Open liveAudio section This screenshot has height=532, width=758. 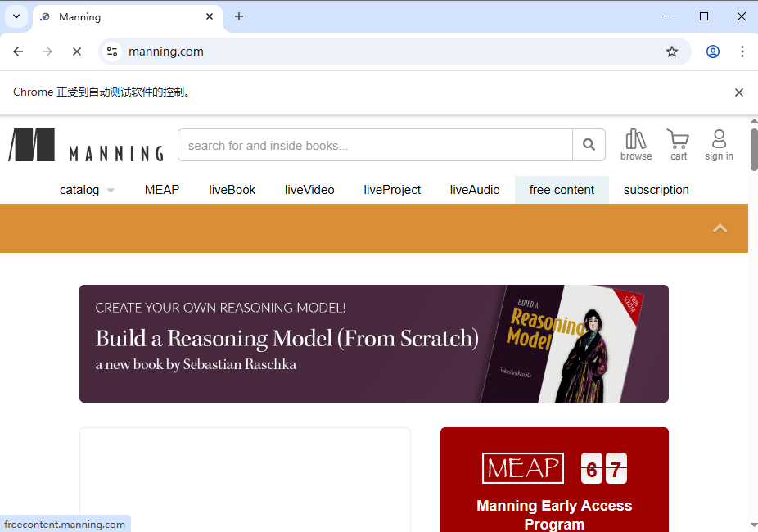tap(475, 190)
